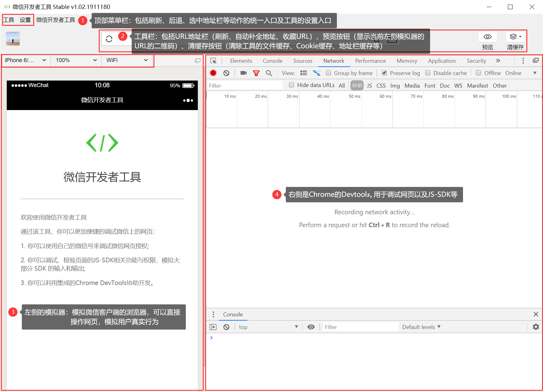543x392 pixels.
Task: Select the inspect element cursor icon
Action: pyautogui.click(x=214, y=61)
